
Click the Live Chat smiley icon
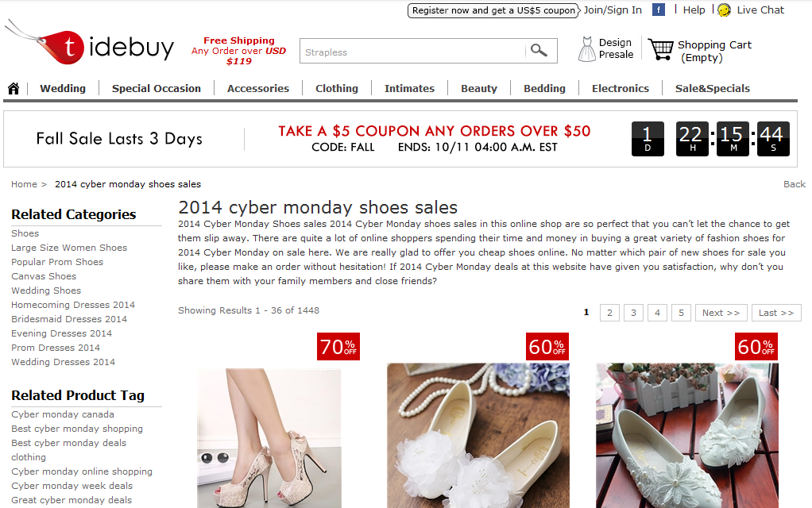pyautogui.click(x=724, y=10)
